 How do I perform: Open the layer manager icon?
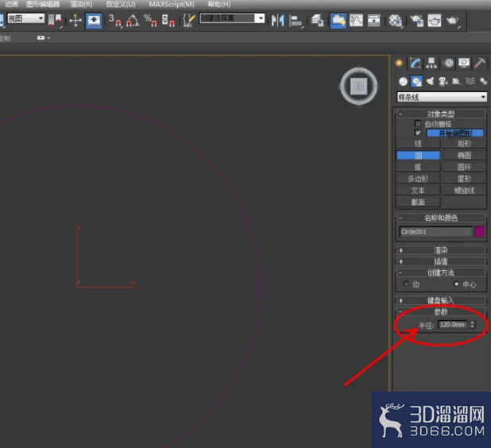(317, 21)
